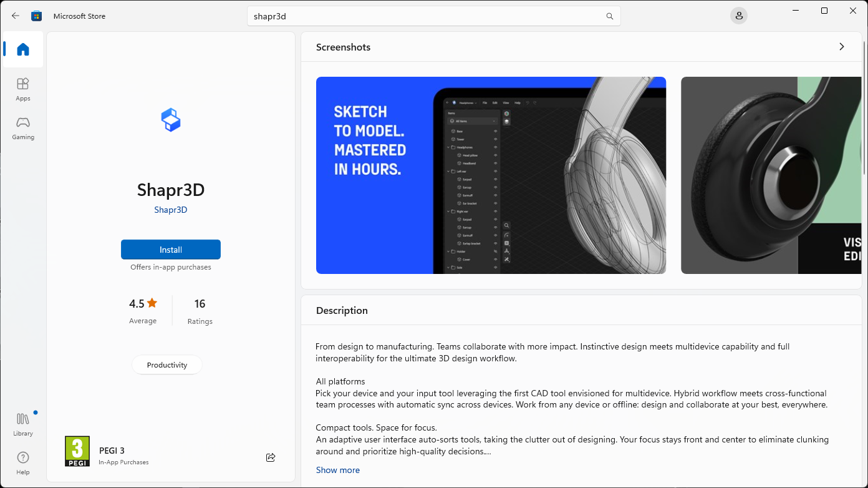This screenshot has height=488, width=868.
Task: Select the Productivity category tag
Action: point(167,365)
